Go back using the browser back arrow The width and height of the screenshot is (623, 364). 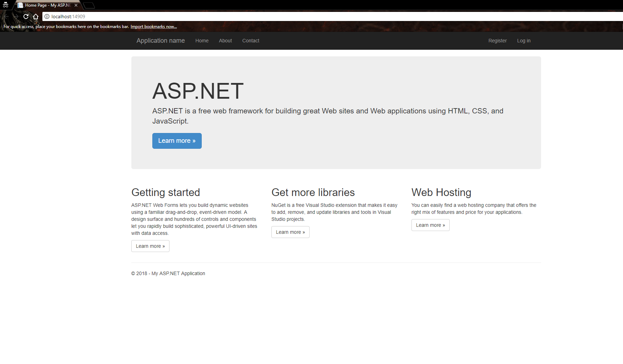pos(6,16)
